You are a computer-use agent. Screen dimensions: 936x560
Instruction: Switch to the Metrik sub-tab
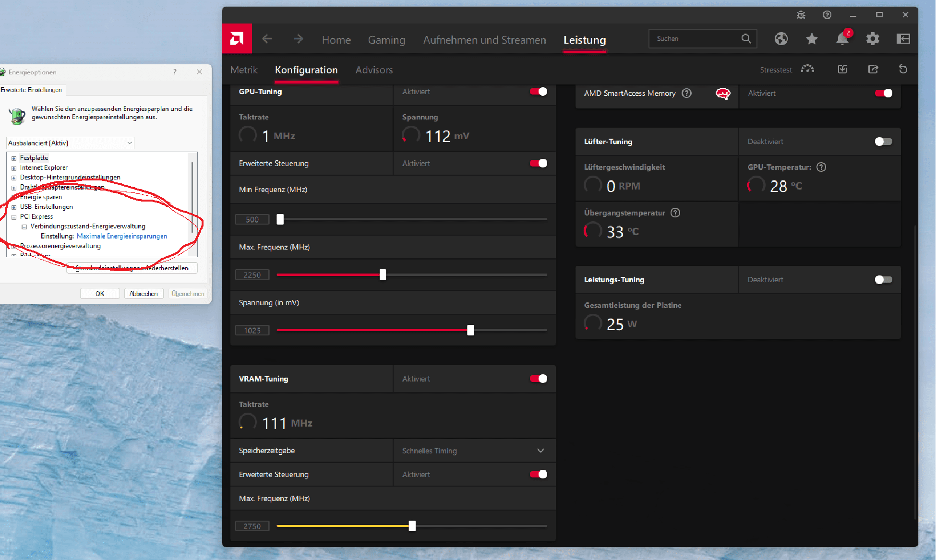click(244, 70)
